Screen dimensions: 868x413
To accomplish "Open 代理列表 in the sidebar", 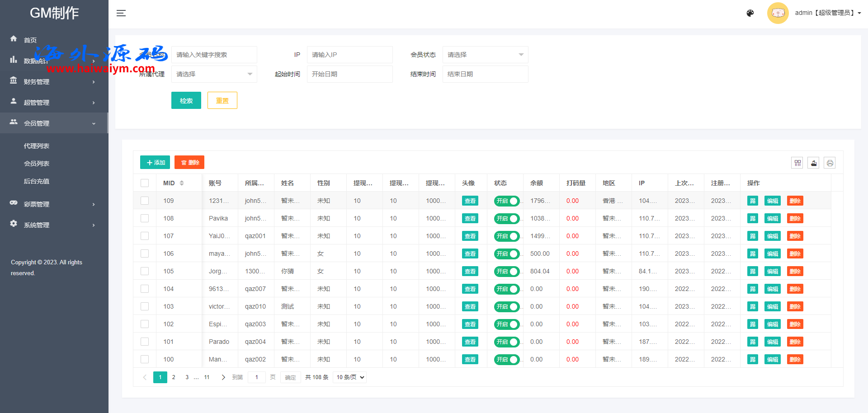I will (x=37, y=146).
